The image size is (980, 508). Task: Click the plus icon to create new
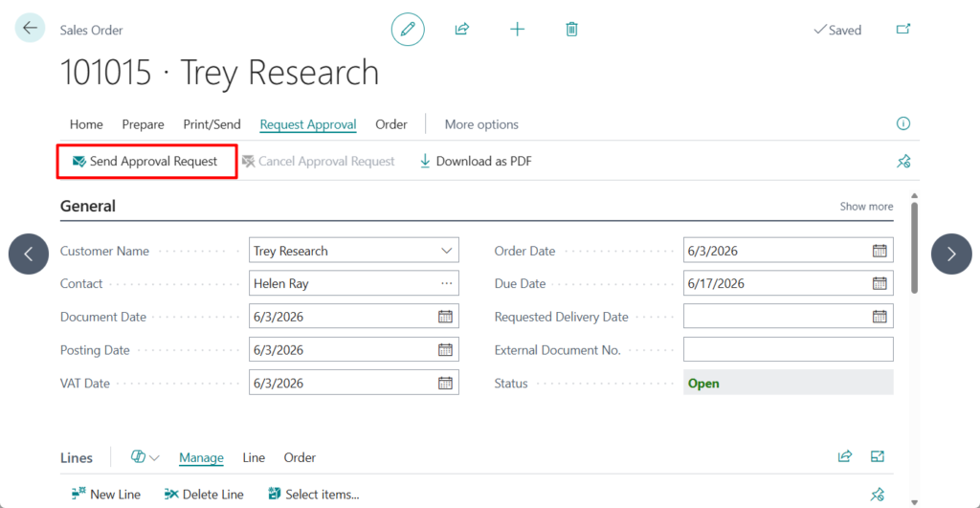tap(517, 30)
